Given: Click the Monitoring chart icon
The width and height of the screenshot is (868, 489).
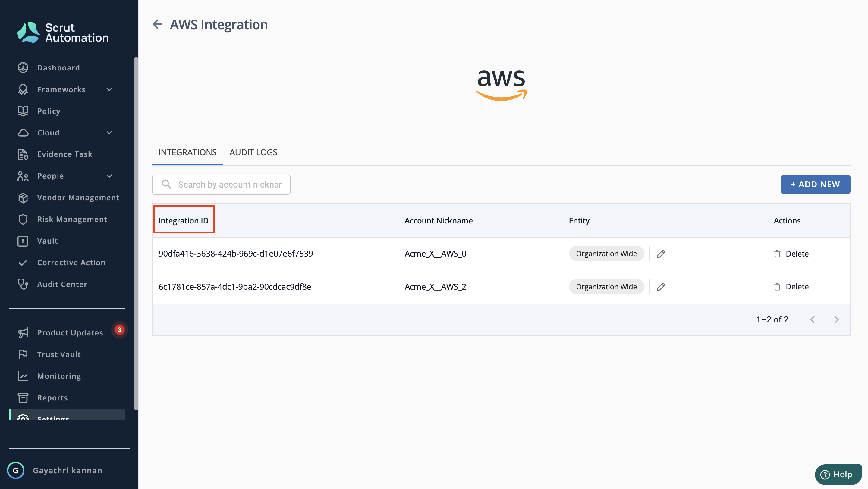Looking at the screenshot, I should (x=23, y=376).
